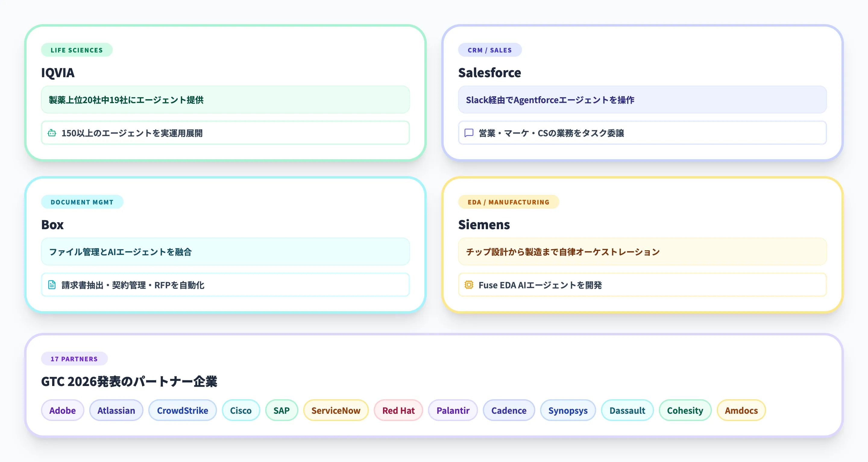868x462 pixels.
Task: Click the ServiceNow partner pill
Action: pyautogui.click(x=336, y=410)
